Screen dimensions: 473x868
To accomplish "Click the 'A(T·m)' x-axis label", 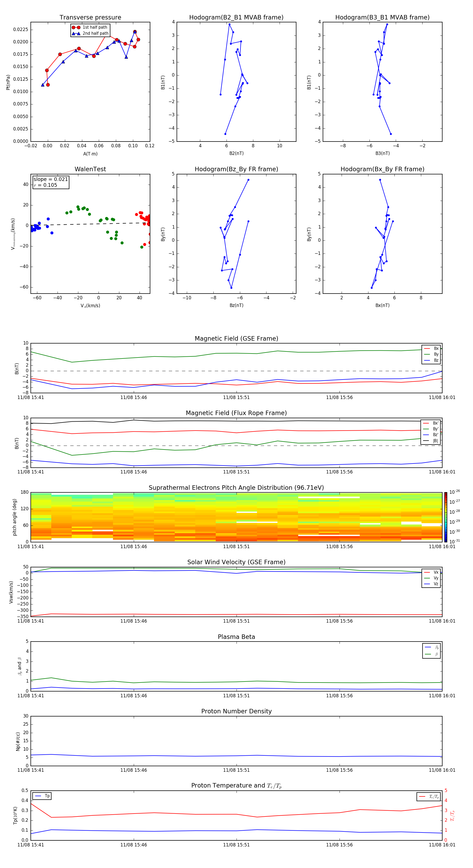I will [x=90, y=154].
